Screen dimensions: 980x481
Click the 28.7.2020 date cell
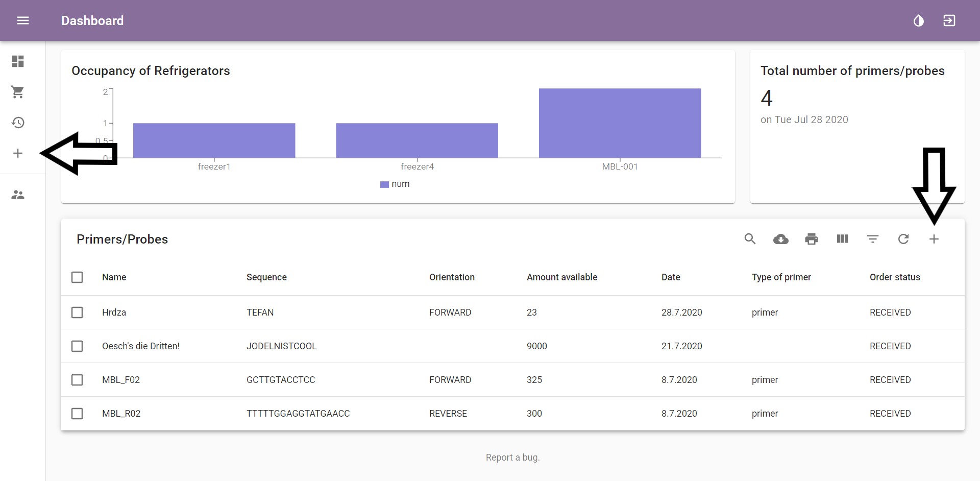click(681, 312)
